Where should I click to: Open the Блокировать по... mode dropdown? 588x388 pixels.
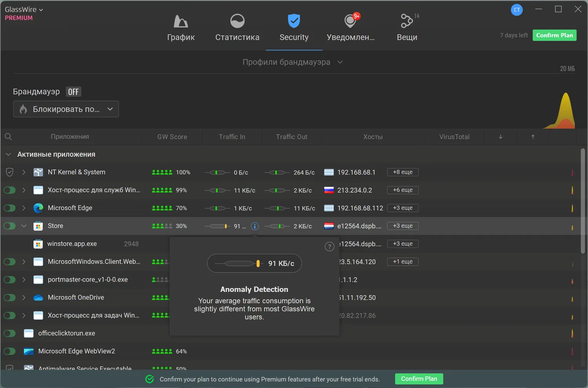66,109
